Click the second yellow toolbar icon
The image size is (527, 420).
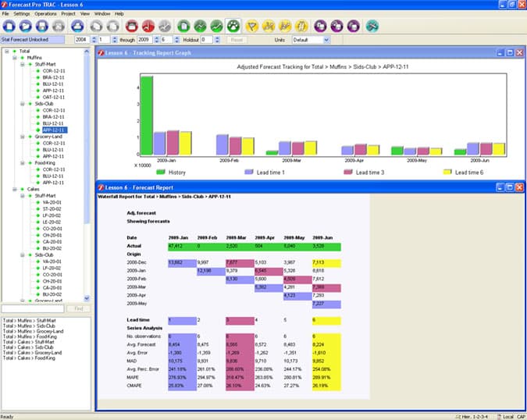(269, 26)
